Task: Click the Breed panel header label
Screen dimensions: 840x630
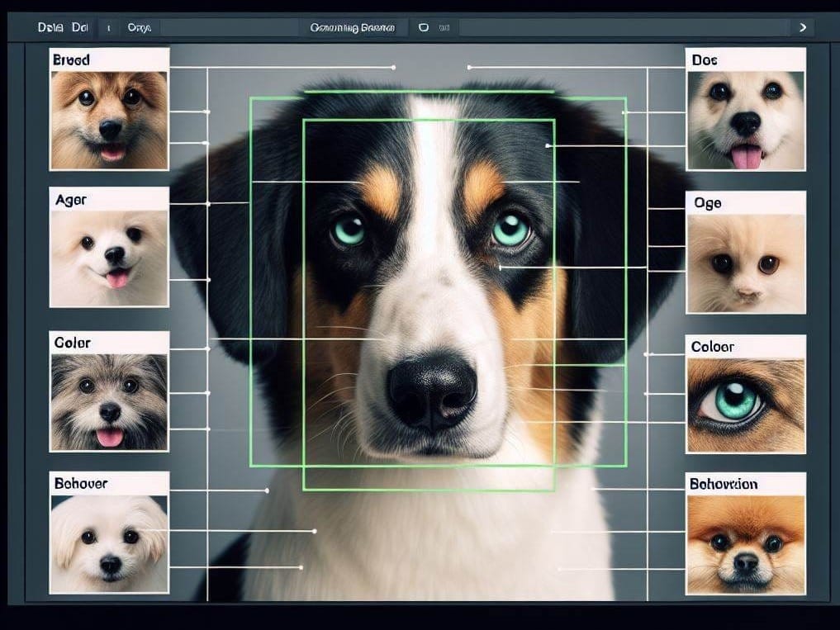Action: pos(69,59)
